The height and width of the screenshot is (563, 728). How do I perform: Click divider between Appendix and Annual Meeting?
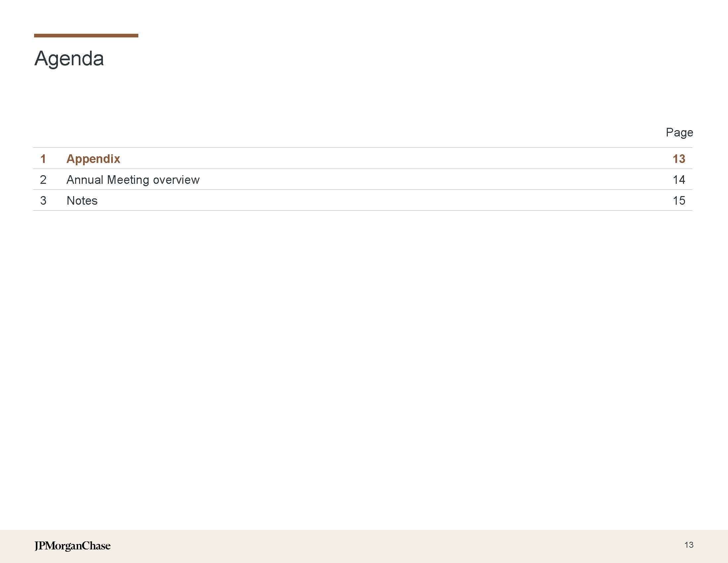(x=363, y=169)
